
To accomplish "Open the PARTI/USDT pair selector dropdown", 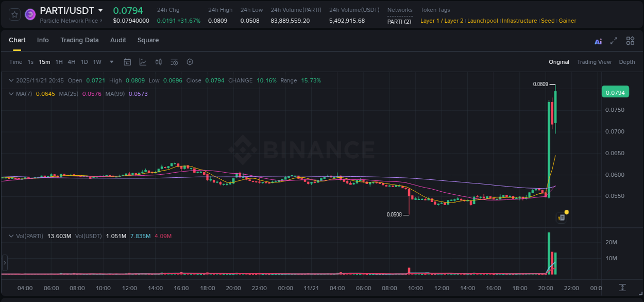I will (101, 10).
